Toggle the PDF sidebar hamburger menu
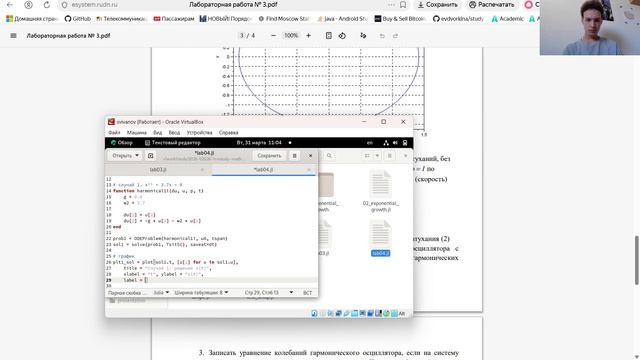Viewport: 640px width, 360px height. coord(13,36)
